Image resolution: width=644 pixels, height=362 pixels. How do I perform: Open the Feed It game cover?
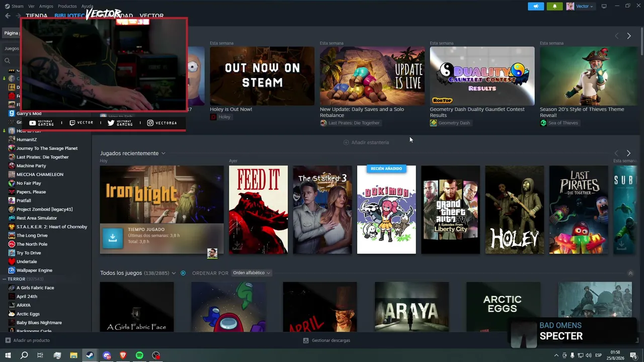[x=258, y=210]
